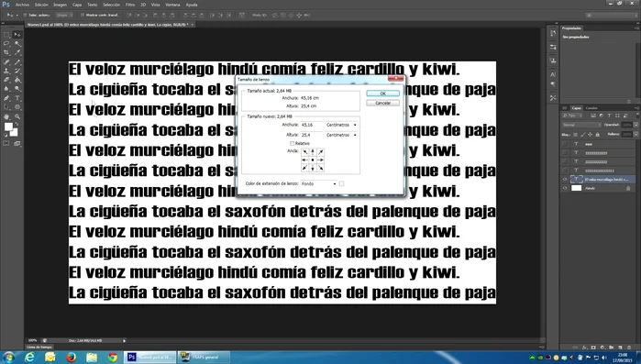The image size is (641, 364).
Task: Anchor canvas to top-left arrow
Action: [x=305, y=152]
